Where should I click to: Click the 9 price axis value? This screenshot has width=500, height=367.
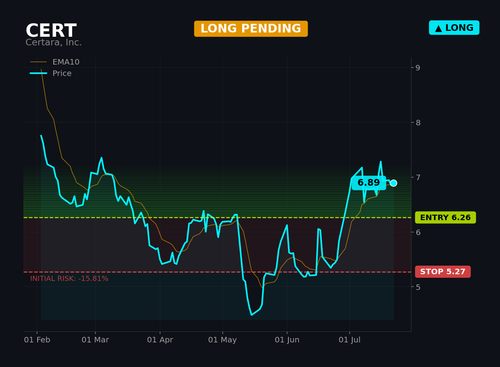[418, 68]
